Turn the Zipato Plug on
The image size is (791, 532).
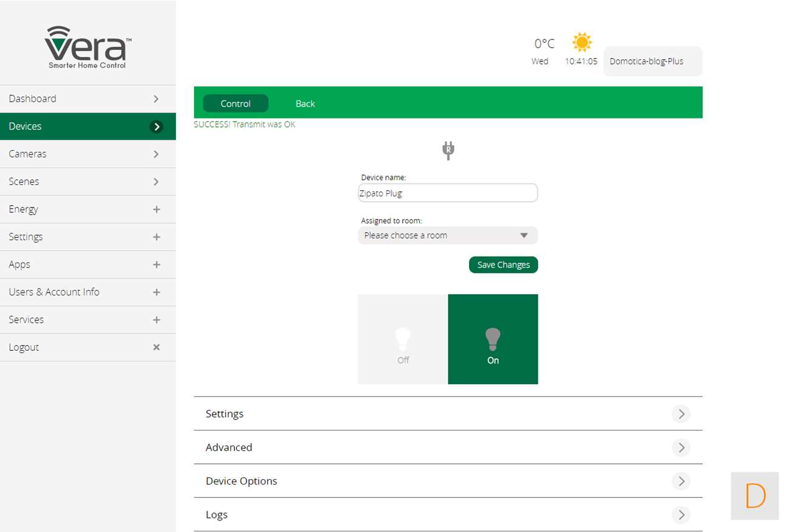(493, 339)
